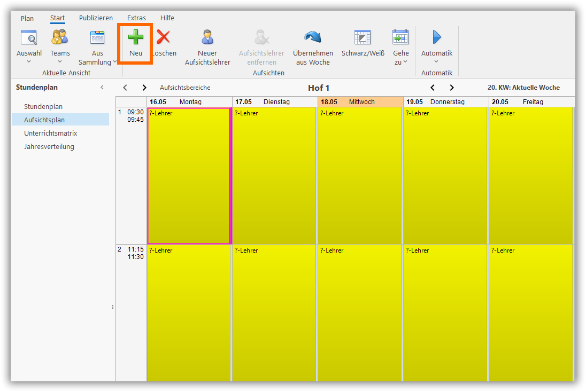Image resolution: width=586 pixels, height=392 pixels.
Task: Click the Automatik play icon
Action: (x=437, y=37)
